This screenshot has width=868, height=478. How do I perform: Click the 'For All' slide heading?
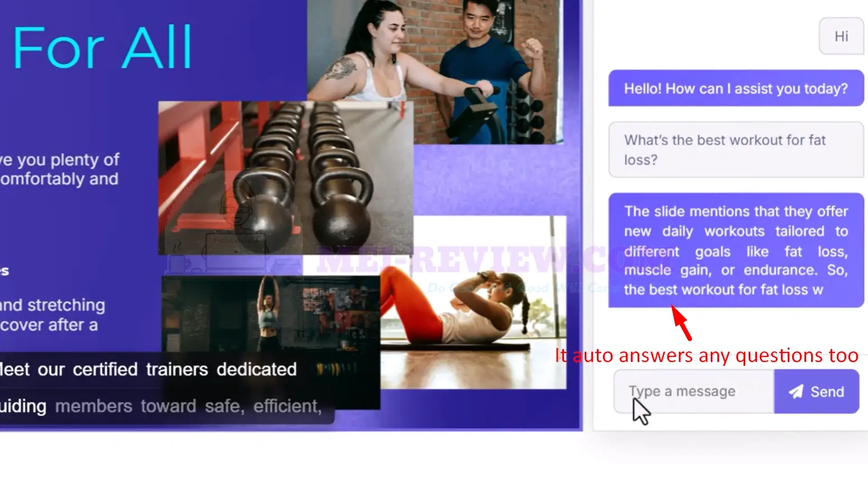[x=103, y=48]
